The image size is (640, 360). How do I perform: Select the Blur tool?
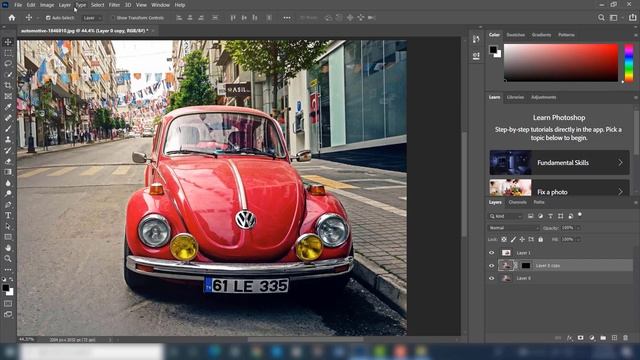[8, 183]
